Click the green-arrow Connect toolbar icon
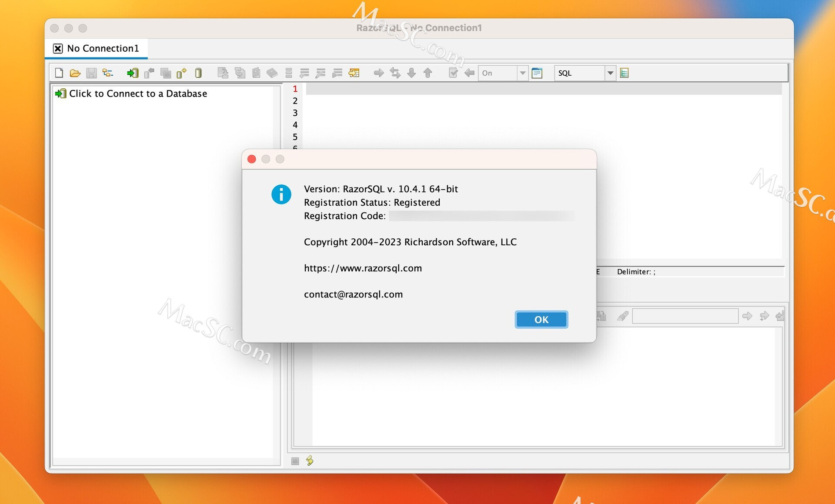 click(x=133, y=73)
